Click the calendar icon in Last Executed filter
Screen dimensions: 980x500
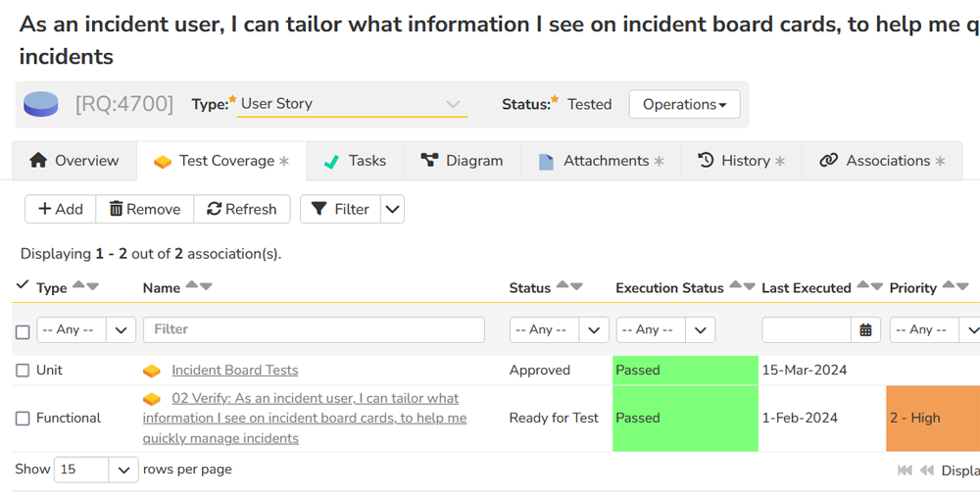[x=865, y=330]
